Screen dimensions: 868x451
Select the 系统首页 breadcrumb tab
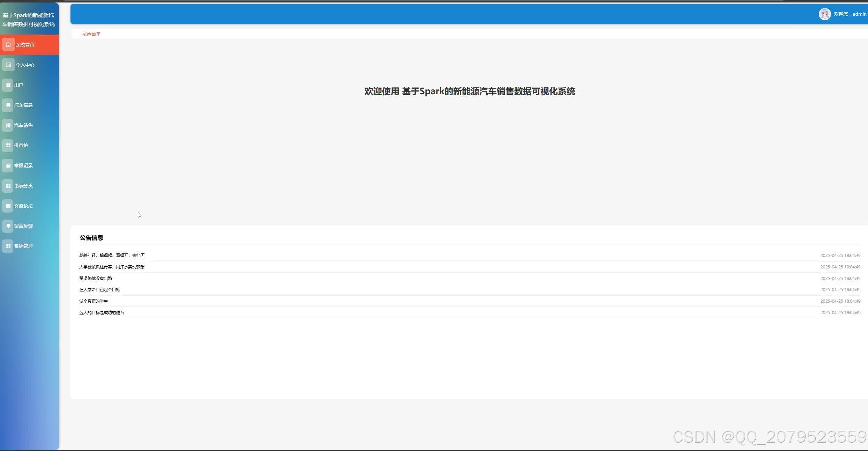[x=91, y=34]
